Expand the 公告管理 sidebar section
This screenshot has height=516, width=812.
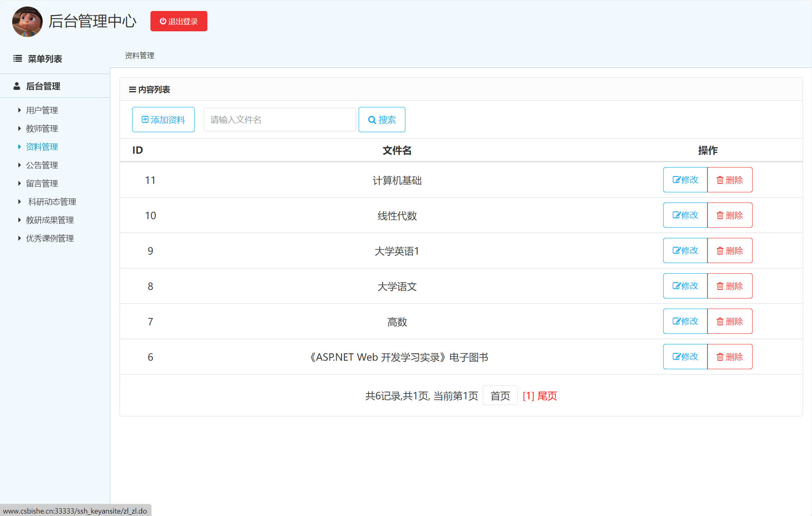point(42,165)
